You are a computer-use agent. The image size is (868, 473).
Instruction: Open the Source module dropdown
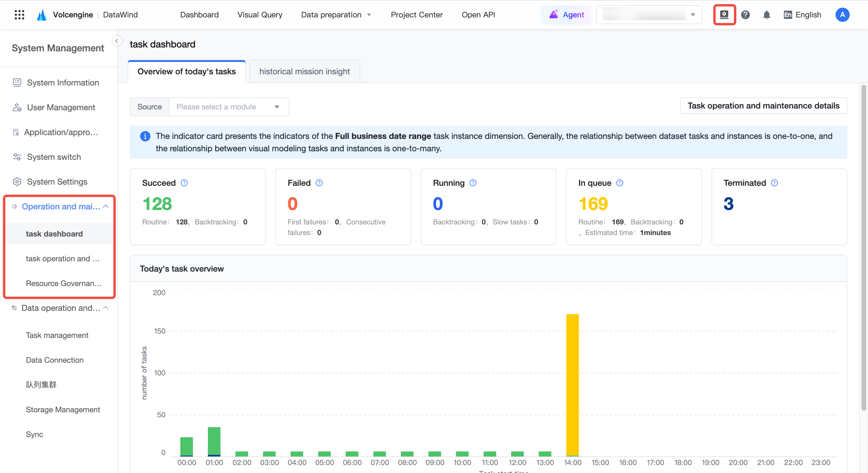tap(229, 107)
